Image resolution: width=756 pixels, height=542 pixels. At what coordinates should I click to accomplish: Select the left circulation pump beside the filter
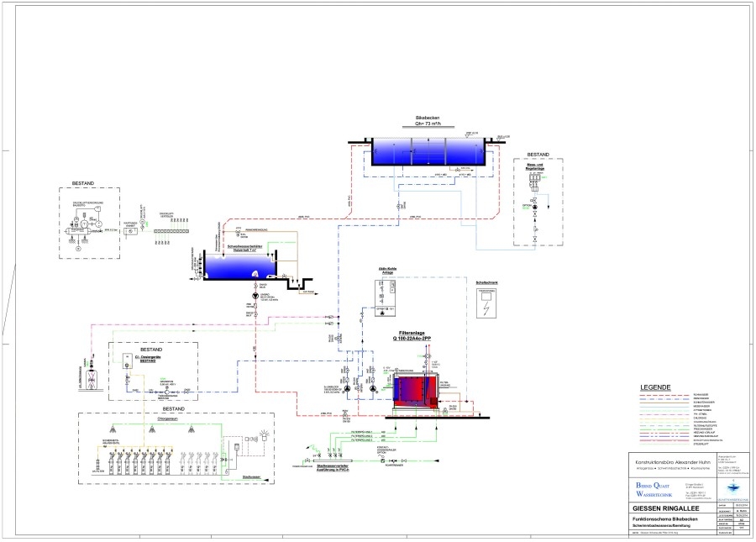347,388
